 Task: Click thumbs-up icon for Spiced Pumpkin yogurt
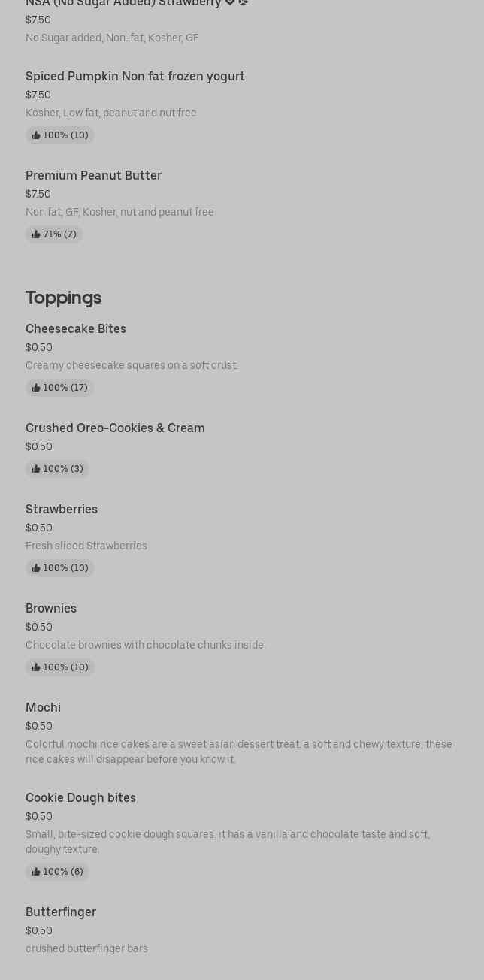click(36, 135)
